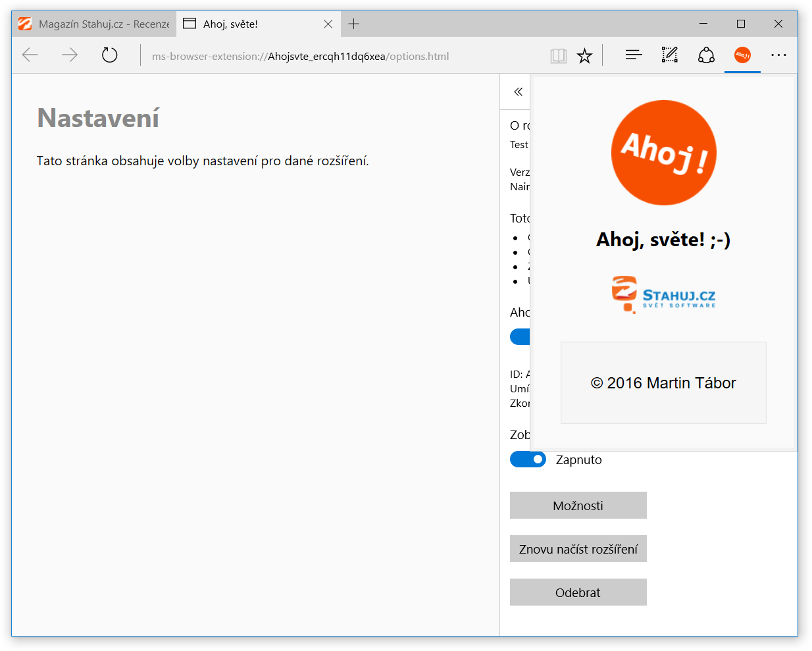Turn off the Zapnuto toggle
Screen dimensions: 812x651
tap(528, 459)
